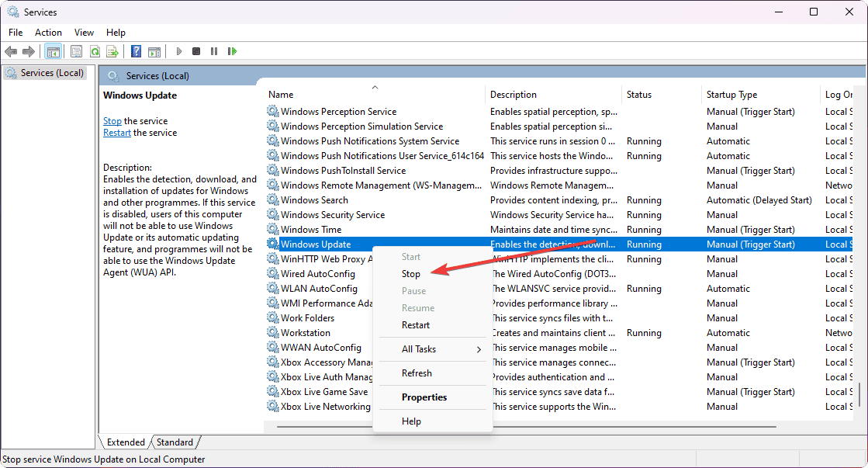Click the Stop the service link

click(112, 120)
